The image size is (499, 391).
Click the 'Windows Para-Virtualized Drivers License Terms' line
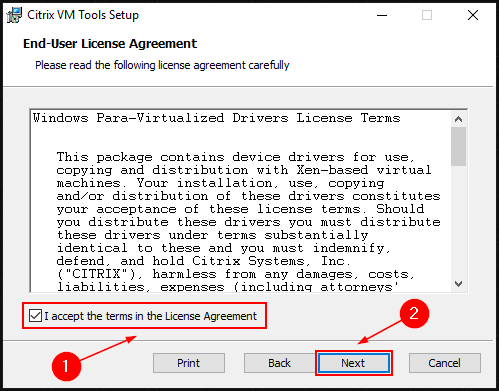(216, 118)
